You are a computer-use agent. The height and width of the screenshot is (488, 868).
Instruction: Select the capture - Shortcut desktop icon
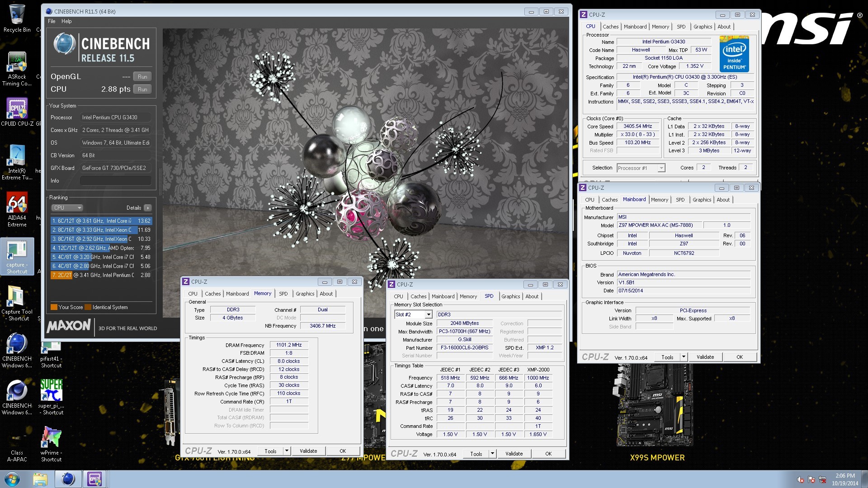click(17, 257)
